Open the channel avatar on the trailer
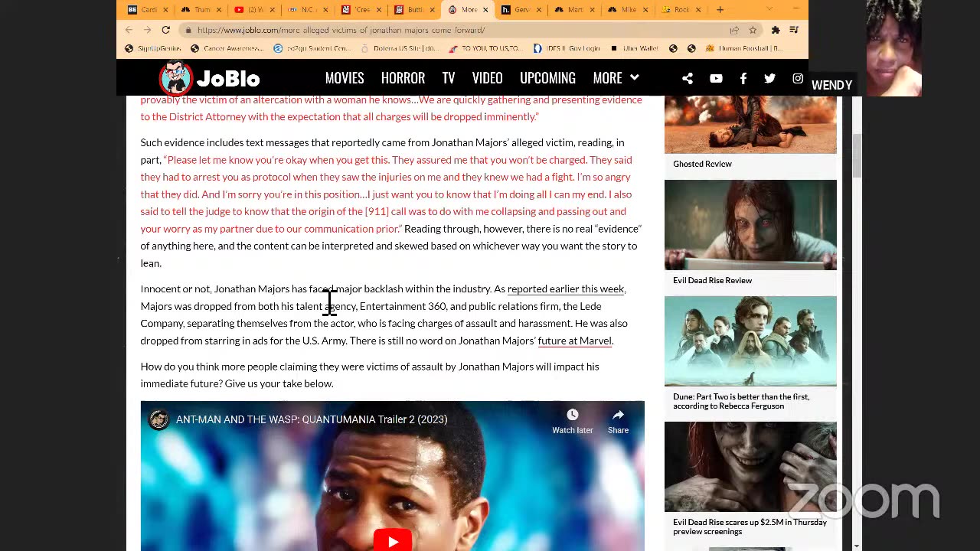Screen dimensions: 980x551 click(x=158, y=419)
